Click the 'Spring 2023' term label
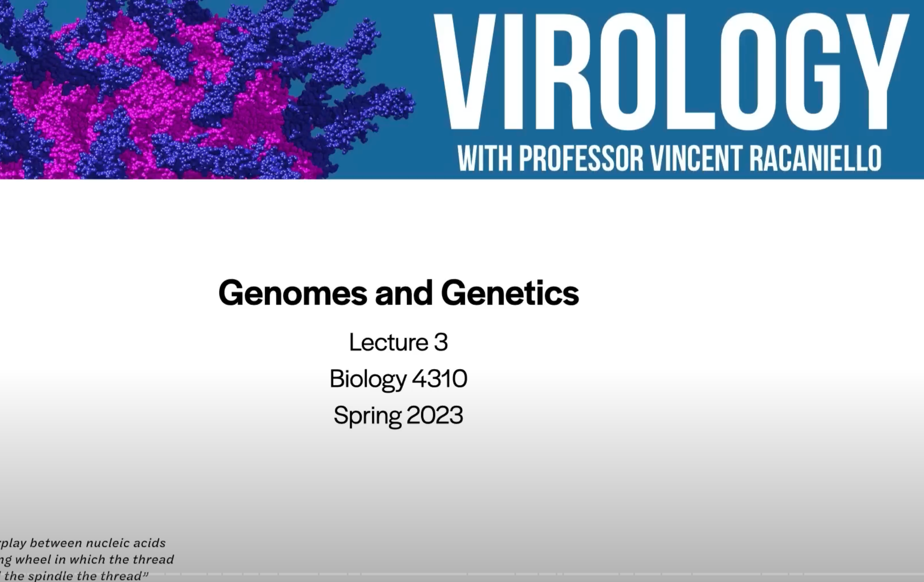 (x=398, y=416)
